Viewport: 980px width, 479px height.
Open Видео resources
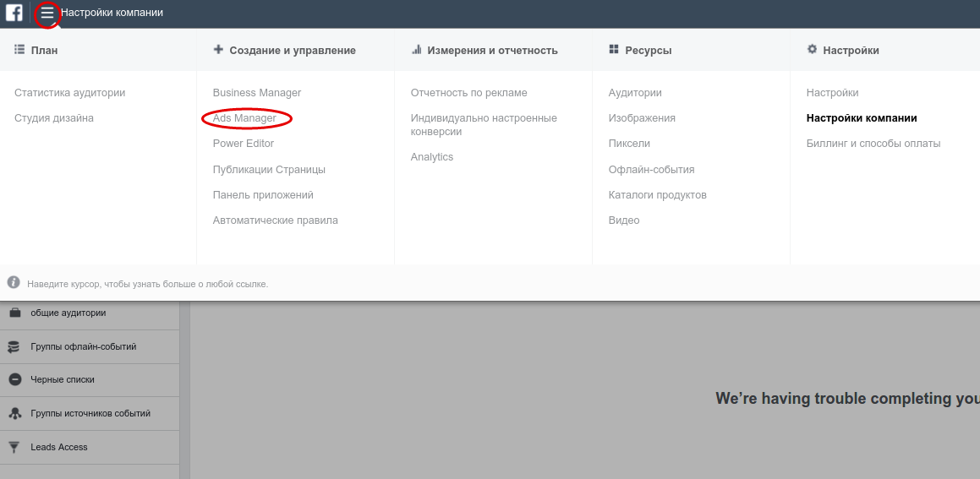pos(624,220)
